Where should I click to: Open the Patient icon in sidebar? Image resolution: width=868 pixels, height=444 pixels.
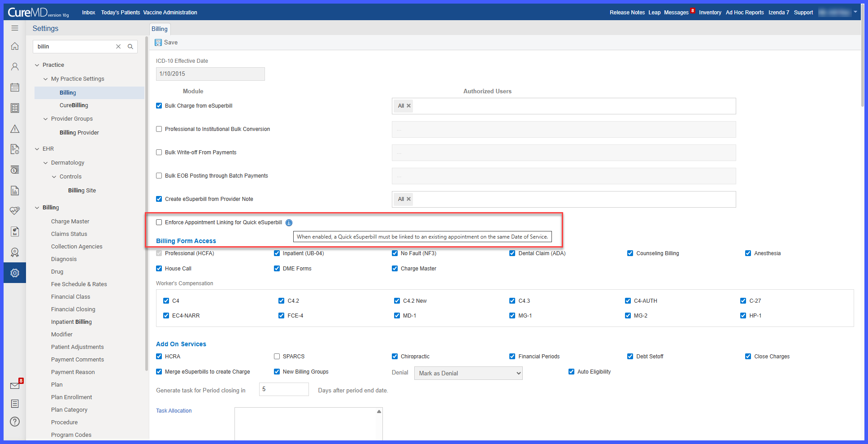pos(15,67)
